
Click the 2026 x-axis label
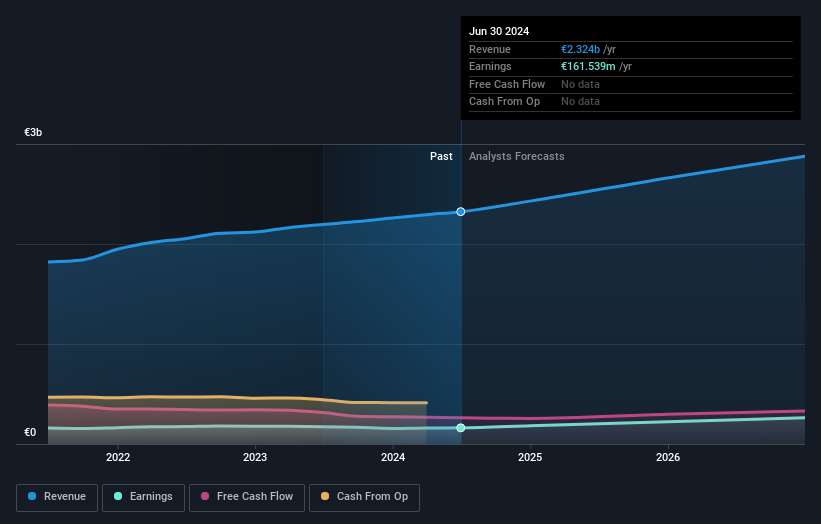tap(668, 457)
